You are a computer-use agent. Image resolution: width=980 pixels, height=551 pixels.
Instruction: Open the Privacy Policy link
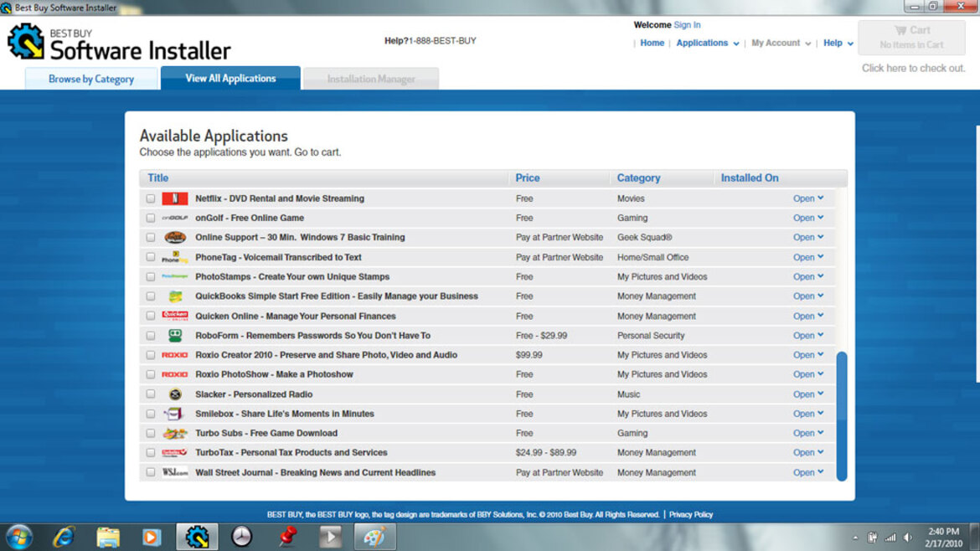pos(691,515)
